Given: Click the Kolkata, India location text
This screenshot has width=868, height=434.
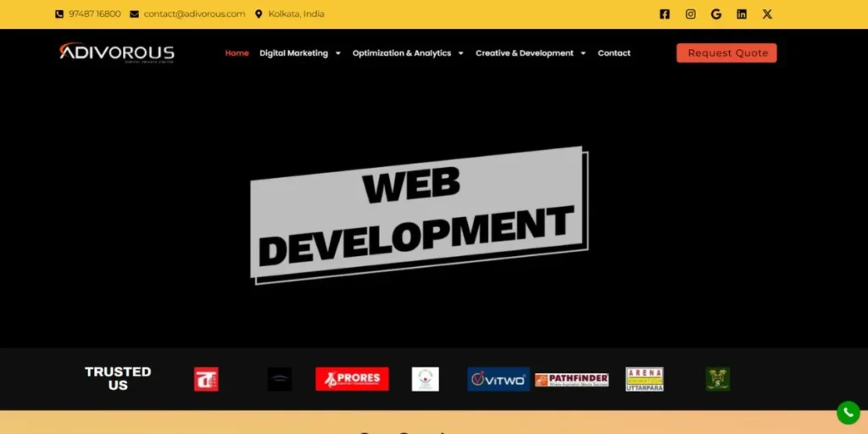Looking at the screenshot, I should pos(296,14).
